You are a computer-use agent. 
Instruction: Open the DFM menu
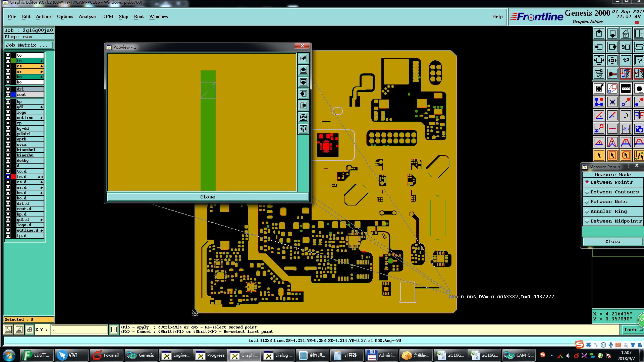107,16
